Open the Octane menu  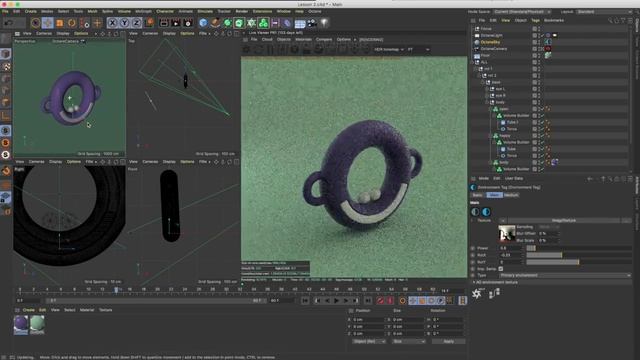point(315,11)
